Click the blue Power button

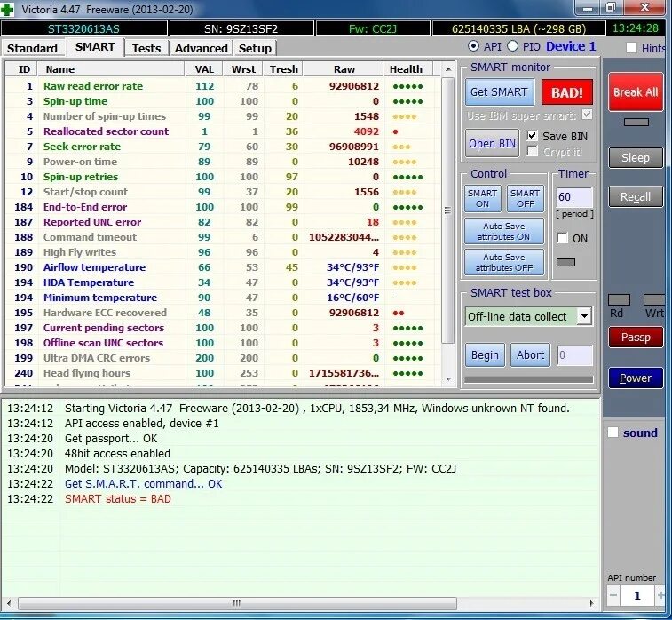pyautogui.click(x=636, y=378)
